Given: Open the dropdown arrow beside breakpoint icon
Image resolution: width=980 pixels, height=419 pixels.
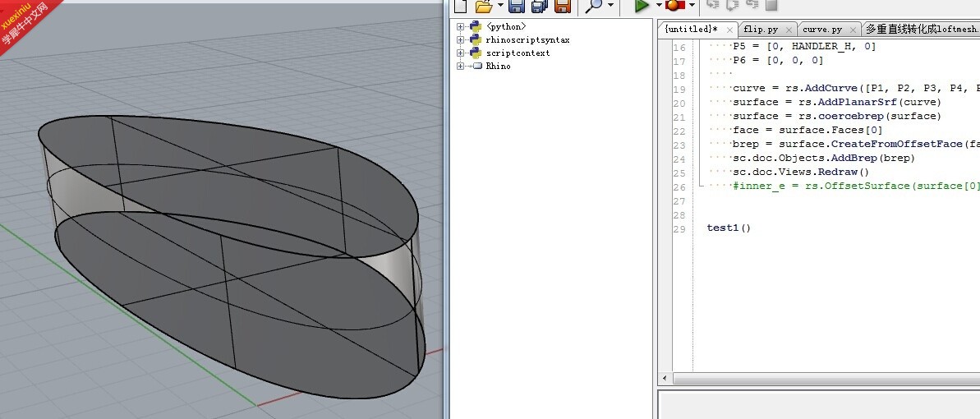Looking at the screenshot, I should (691, 6).
